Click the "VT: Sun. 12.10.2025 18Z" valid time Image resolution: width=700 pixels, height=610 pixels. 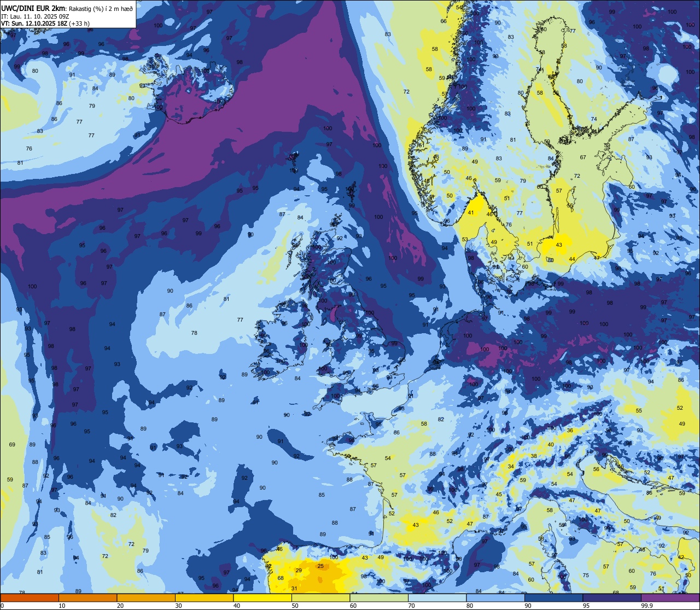[34, 24]
